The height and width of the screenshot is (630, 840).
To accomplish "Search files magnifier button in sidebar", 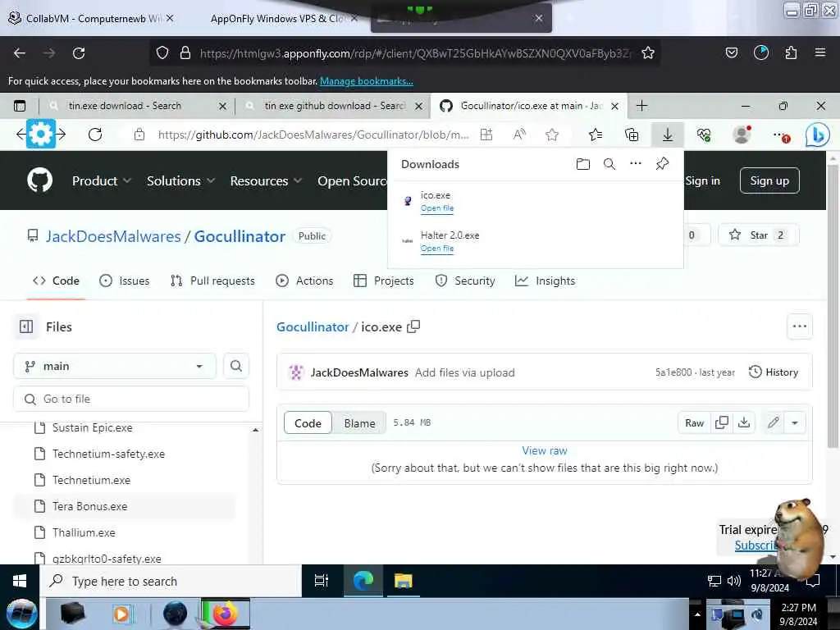I will click(x=235, y=366).
